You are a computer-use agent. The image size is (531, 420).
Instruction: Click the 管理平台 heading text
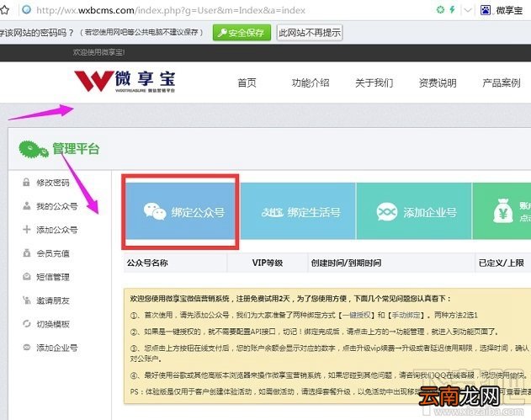[76, 149]
